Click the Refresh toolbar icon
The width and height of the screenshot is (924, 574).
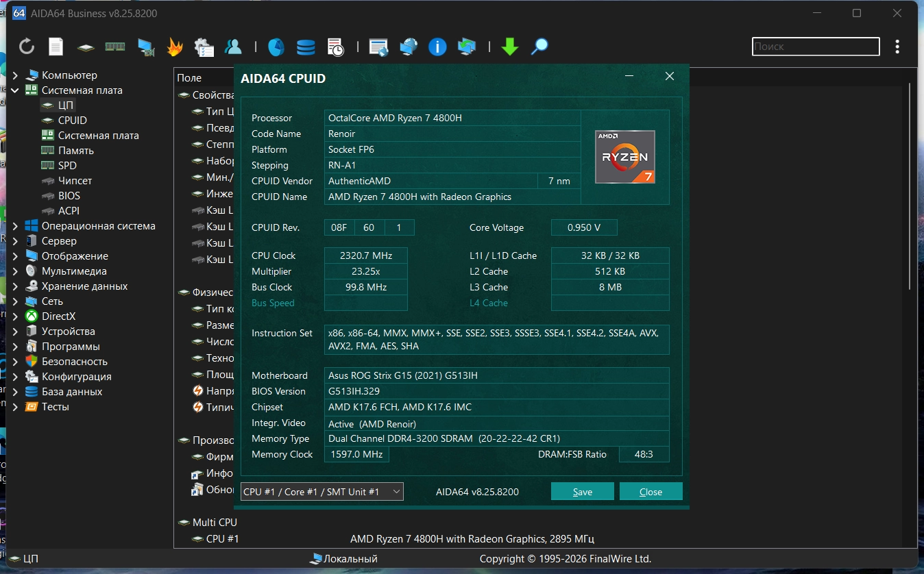(x=27, y=47)
